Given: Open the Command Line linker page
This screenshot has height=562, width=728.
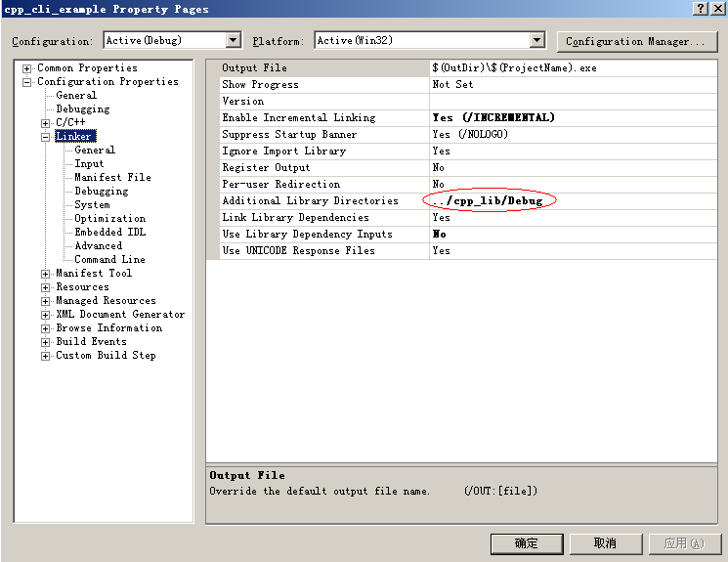Looking at the screenshot, I should point(109,260).
